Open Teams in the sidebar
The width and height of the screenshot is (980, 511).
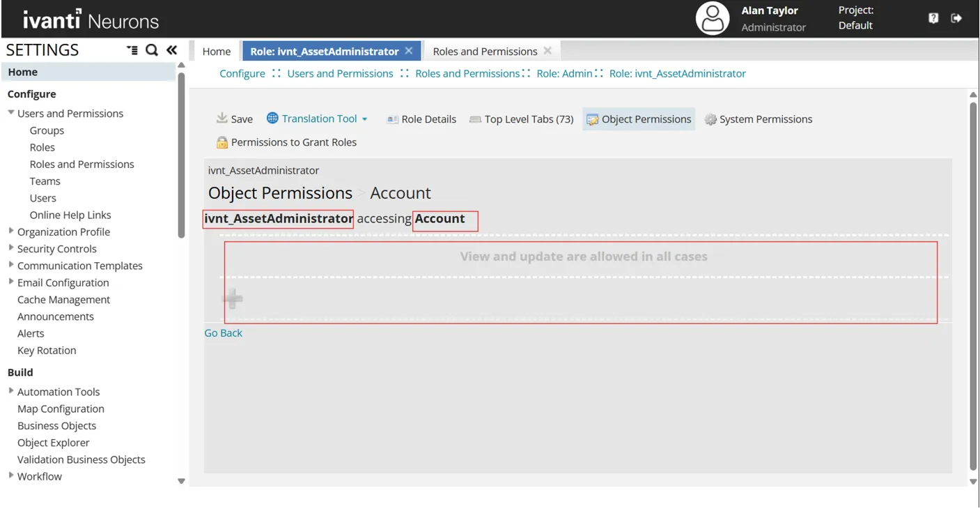click(45, 181)
